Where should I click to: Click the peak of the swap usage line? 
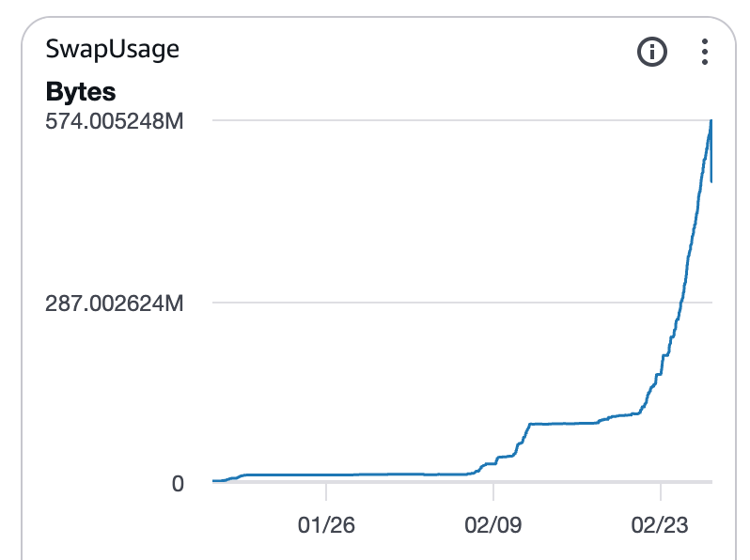(711, 121)
